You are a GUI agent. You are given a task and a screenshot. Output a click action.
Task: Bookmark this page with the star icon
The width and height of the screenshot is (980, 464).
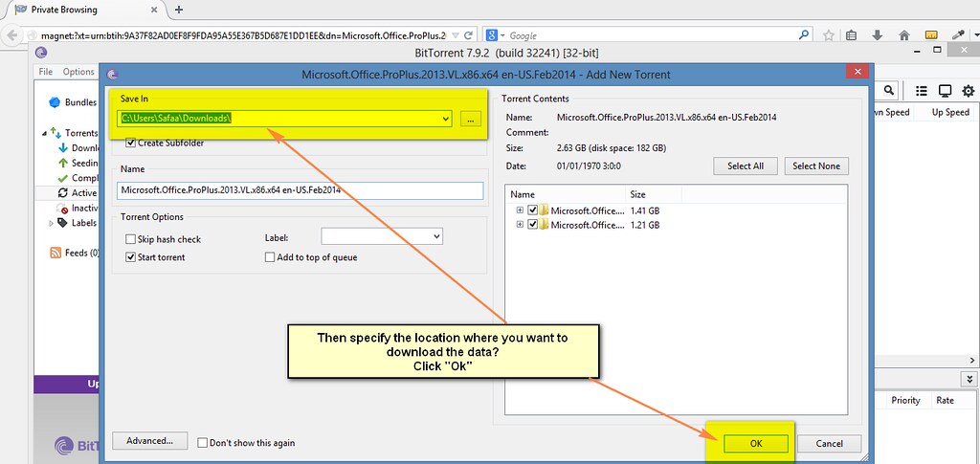tap(829, 35)
